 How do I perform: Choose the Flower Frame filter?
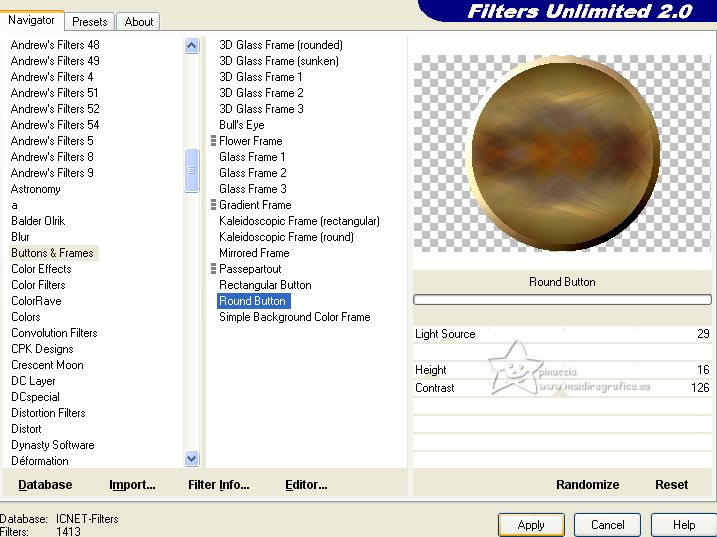[x=251, y=141]
